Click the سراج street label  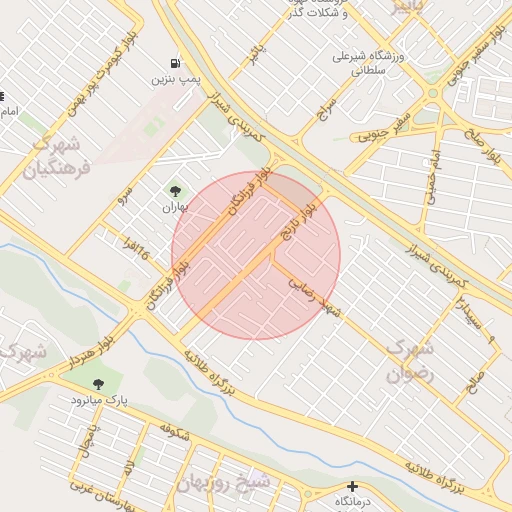click(x=327, y=110)
